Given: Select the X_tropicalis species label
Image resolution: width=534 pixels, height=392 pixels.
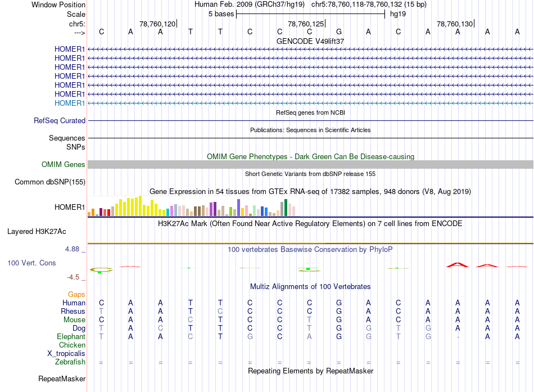Looking at the screenshot, I should coord(66,354).
